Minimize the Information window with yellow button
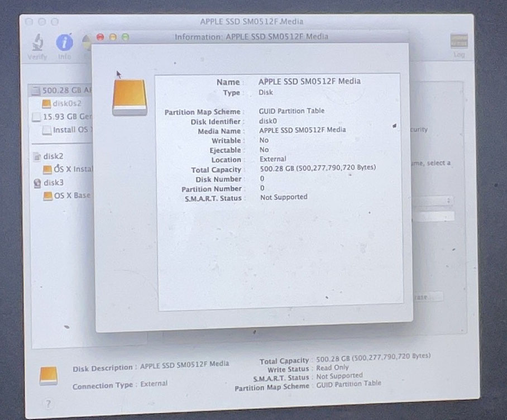 point(113,37)
